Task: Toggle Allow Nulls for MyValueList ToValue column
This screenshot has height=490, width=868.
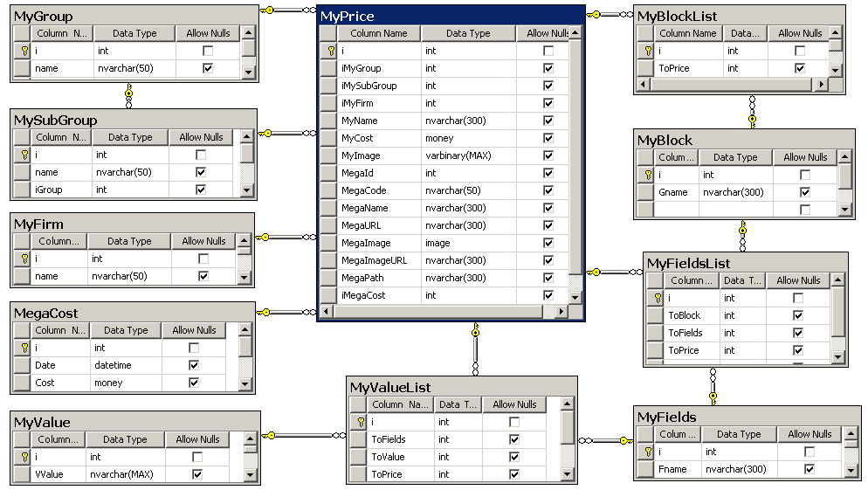Action: (514, 457)
